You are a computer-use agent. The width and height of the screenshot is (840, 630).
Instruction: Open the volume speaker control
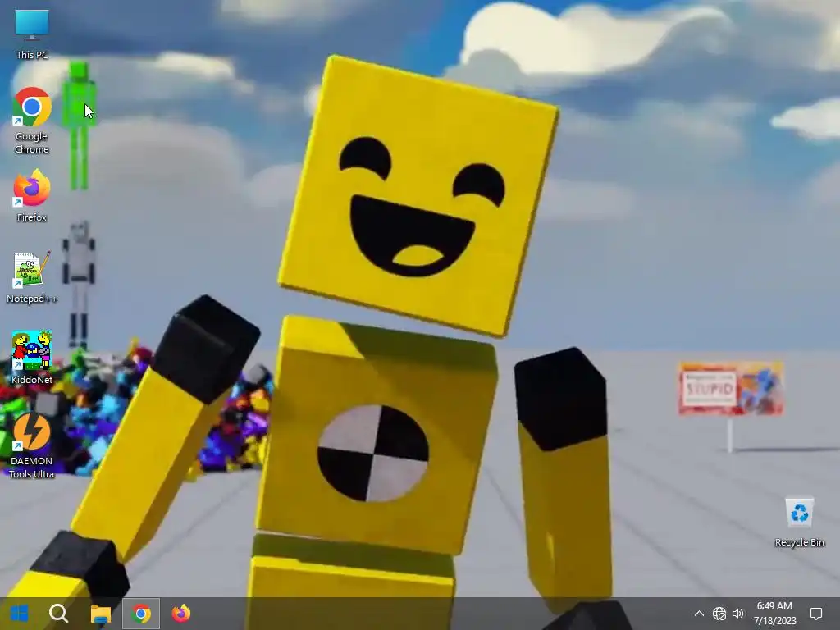738,614
